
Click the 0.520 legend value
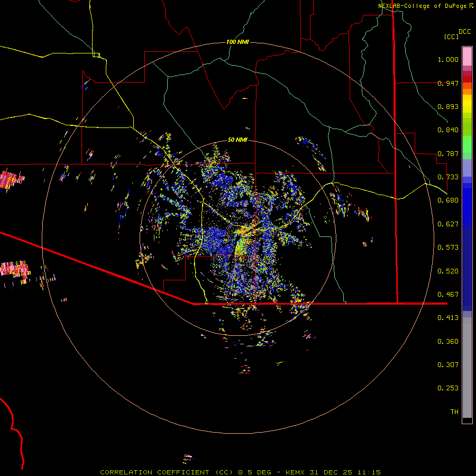[x=448, y=271]
